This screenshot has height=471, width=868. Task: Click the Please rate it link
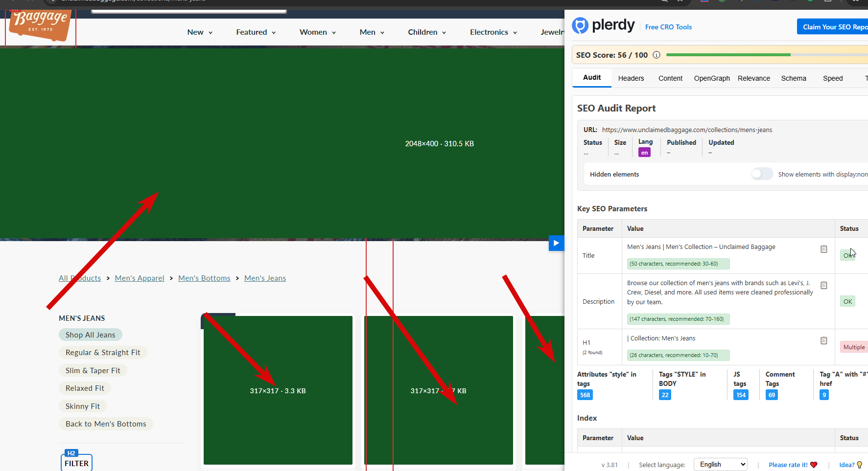pyautogui.click(x=788, y=465)
